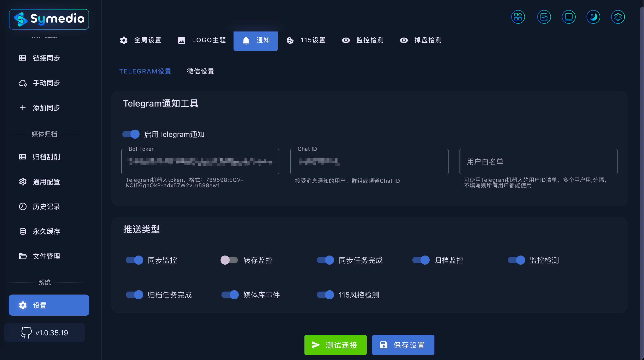644x360 pixels.
Task: Click the 接受消息通知的用户 hint text
Action: [347, 181]
